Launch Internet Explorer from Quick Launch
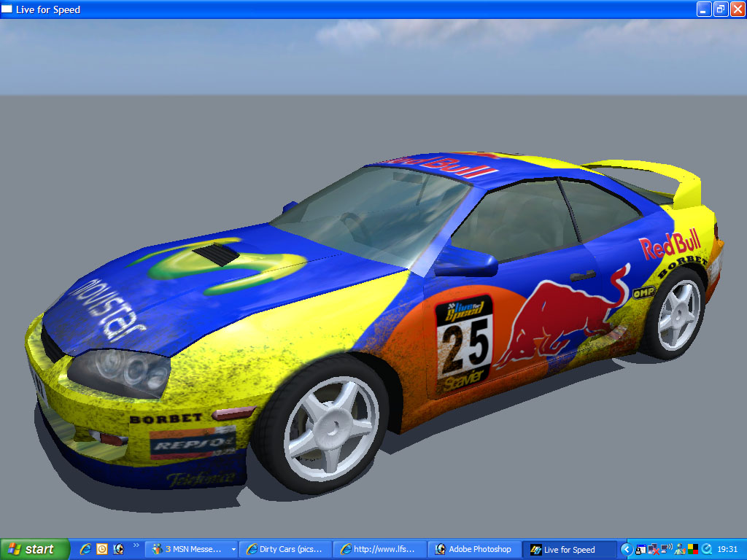Image resolution: width=747 pixels, height=560 pixels. pyautogui.click(x=85, y=549)
